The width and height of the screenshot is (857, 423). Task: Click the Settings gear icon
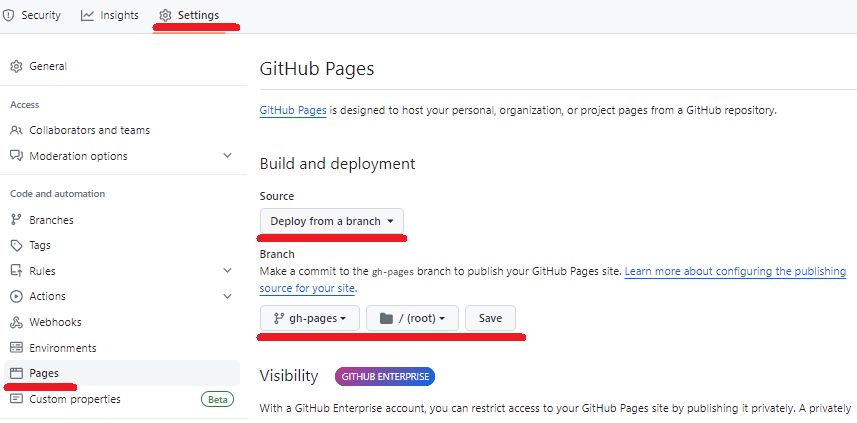(x=165, y=15)
